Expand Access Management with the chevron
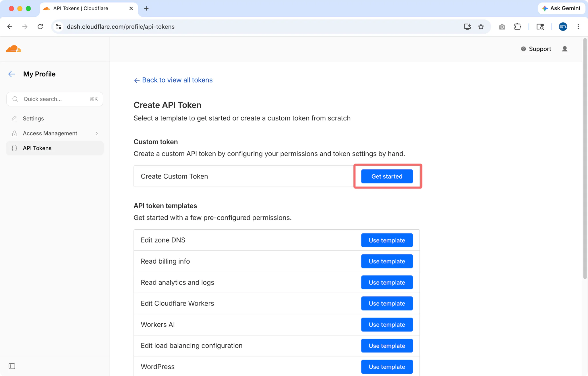Screen dimensions: 588x376 96,133
